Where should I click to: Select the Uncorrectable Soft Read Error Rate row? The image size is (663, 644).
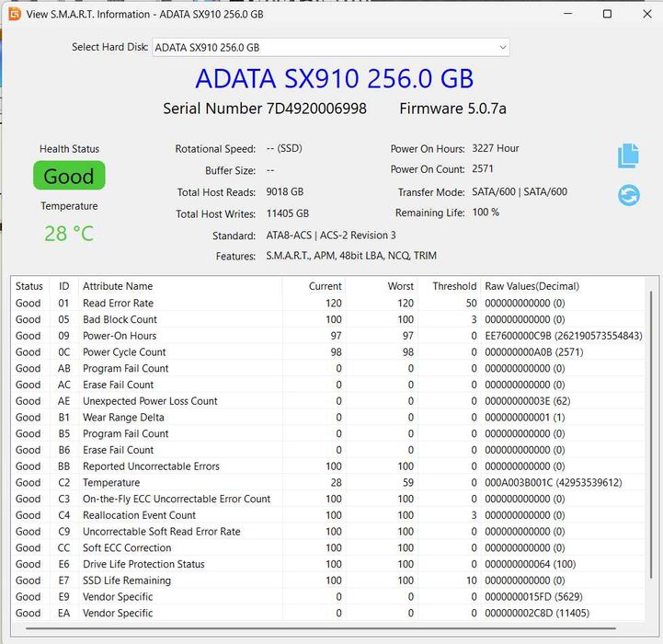click(x=328, y=532)
